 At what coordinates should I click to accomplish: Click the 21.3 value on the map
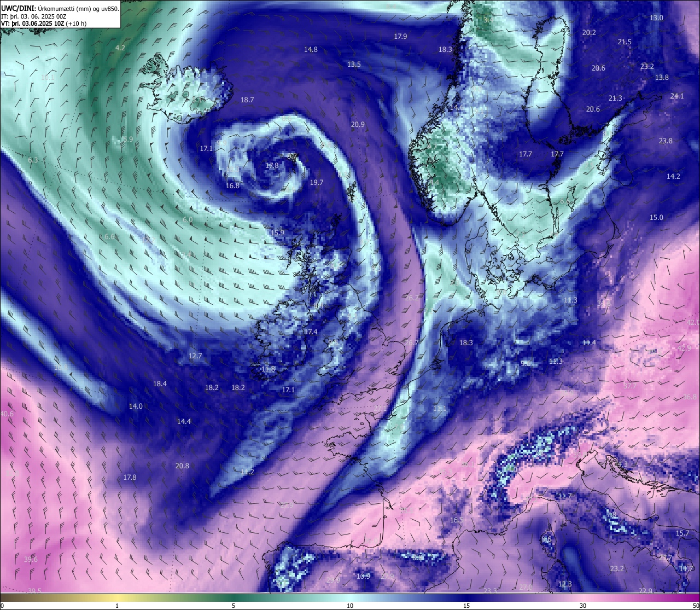[615, 98]
